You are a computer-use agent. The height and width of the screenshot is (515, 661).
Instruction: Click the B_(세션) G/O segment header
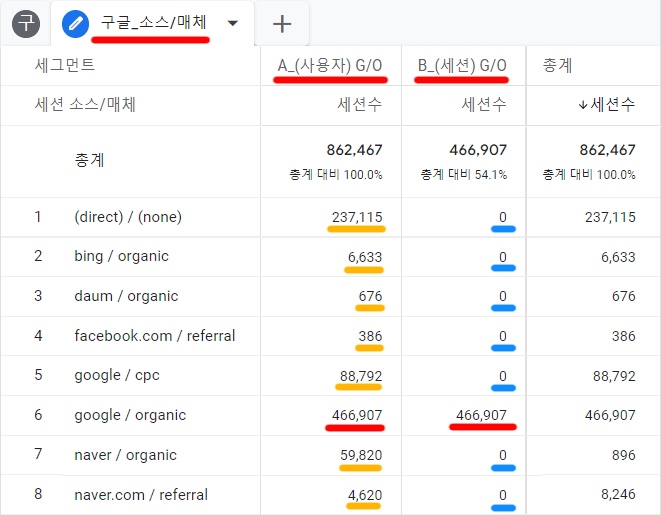(462, 65)
